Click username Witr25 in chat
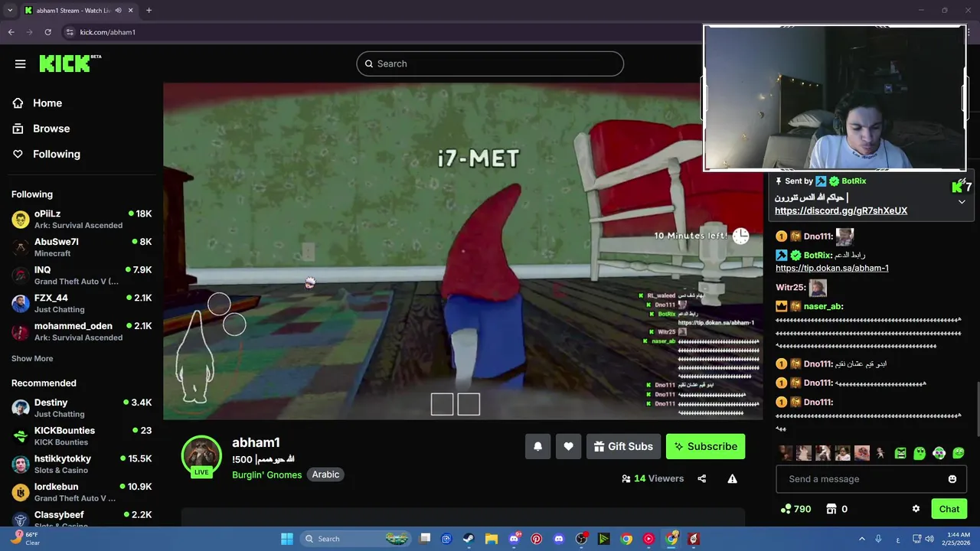This screenshot has width=980, height=551. [791, 287]
